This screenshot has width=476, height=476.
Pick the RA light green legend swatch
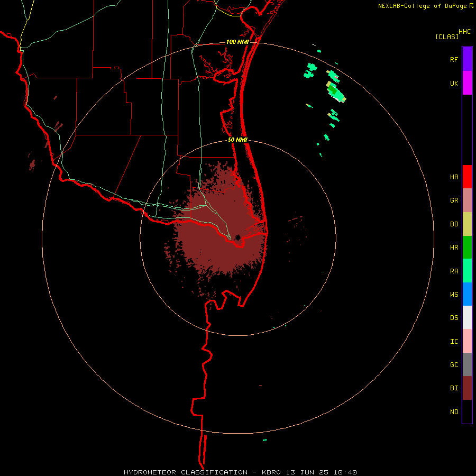click(467, 271)
